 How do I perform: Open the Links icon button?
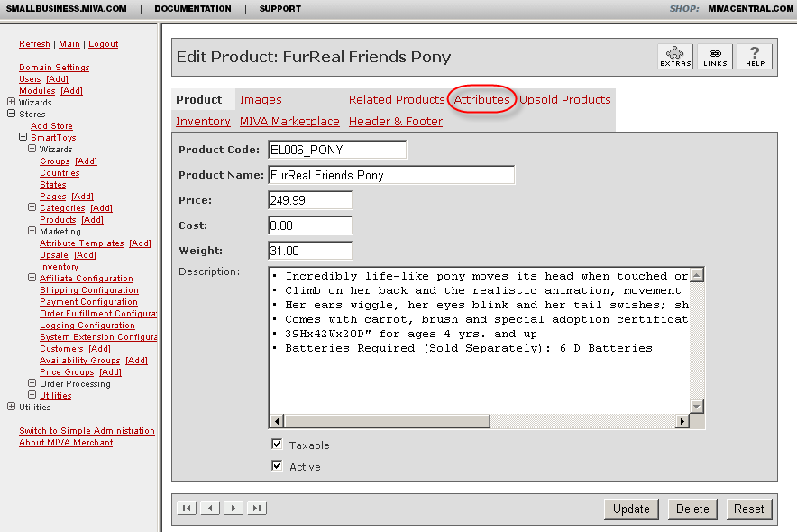click(x=715, y=57)
